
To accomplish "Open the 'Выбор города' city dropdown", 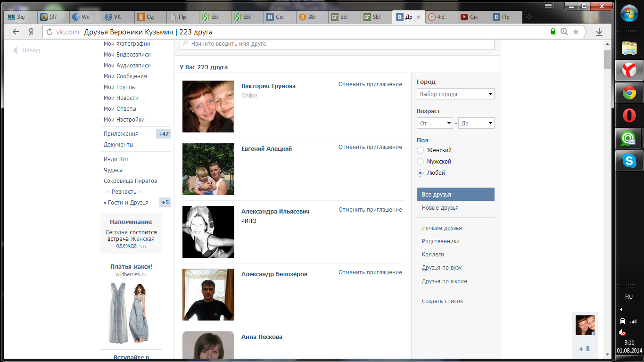I will pyautogui.click(x=455, y=94).
